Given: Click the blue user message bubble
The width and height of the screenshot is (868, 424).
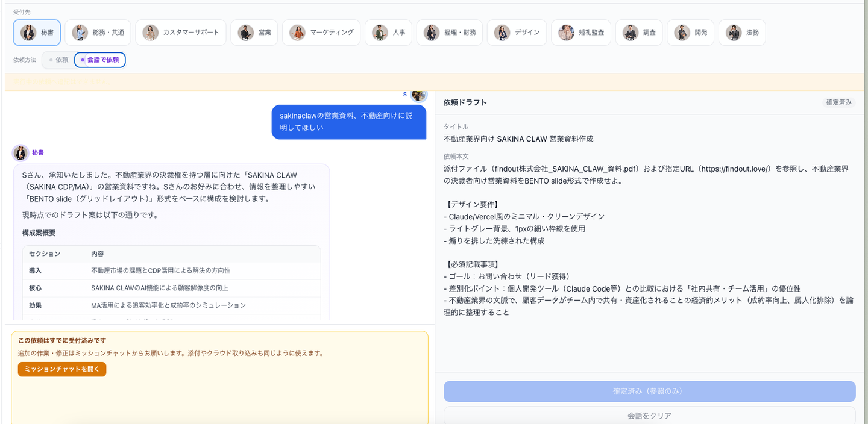Looking at the screenshot, I should pyautogui.click(x=349, y=122).
